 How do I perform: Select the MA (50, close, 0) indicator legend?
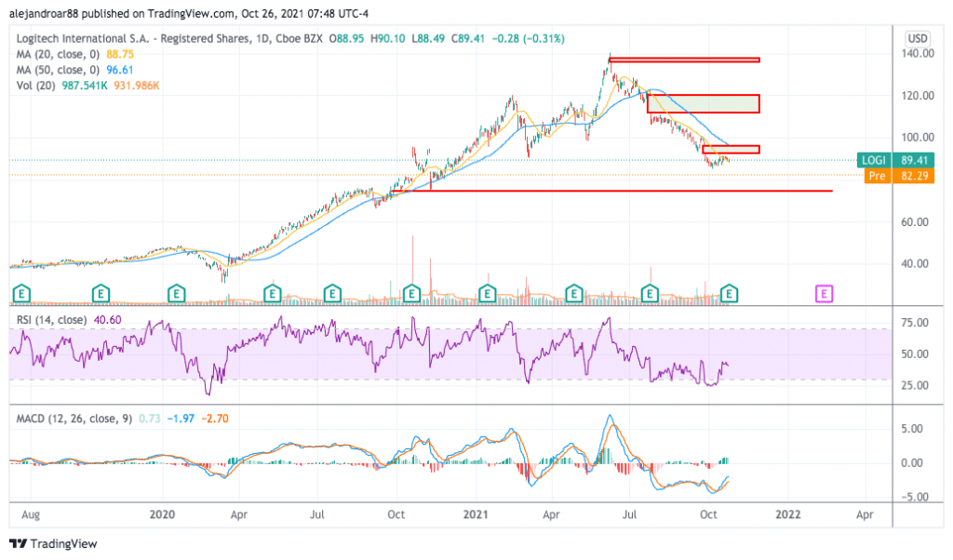[x=58, y=71]
